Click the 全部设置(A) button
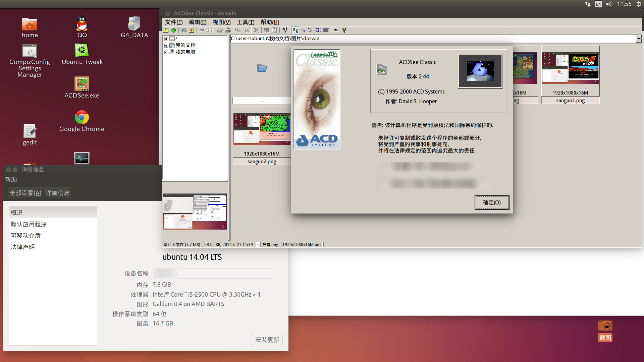 pos(25,193)
